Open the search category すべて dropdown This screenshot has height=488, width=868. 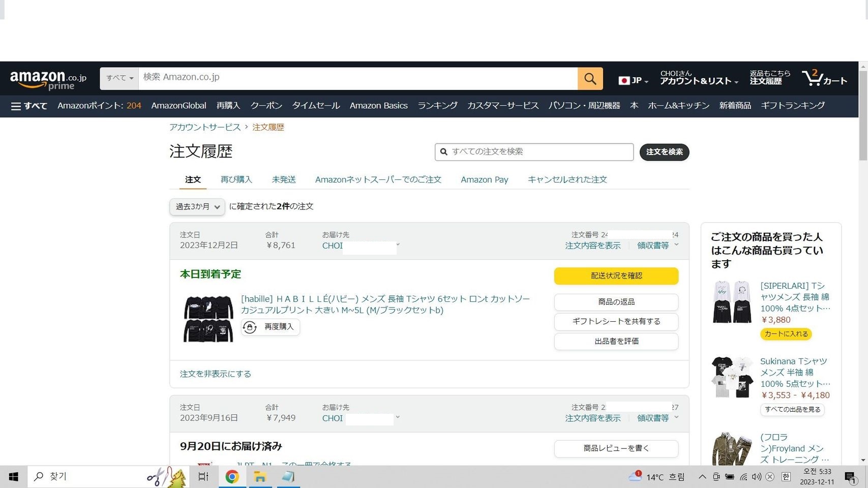point(119,78)
